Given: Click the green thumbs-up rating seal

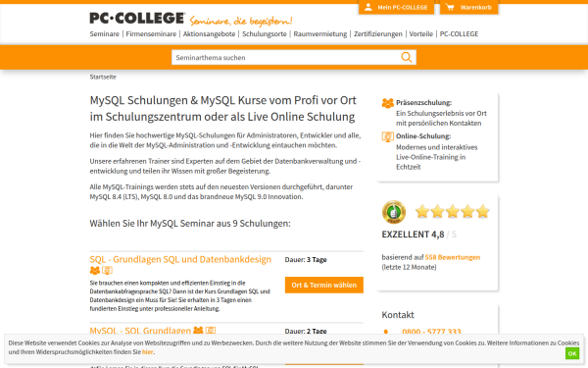Looking at the screenshot, I should [394, 212].
